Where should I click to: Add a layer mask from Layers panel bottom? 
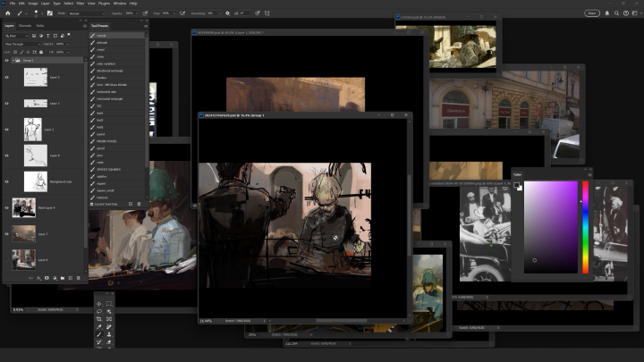click(47, 278)
